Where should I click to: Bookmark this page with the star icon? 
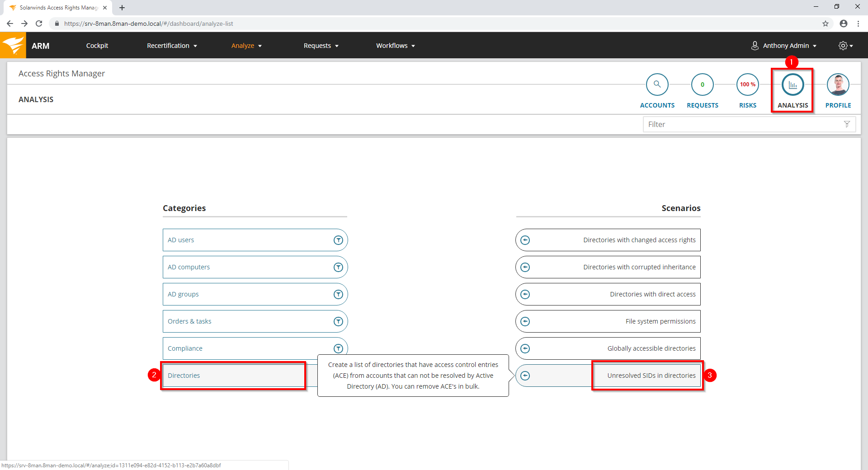pyautogui.click(x=826, y=23)
